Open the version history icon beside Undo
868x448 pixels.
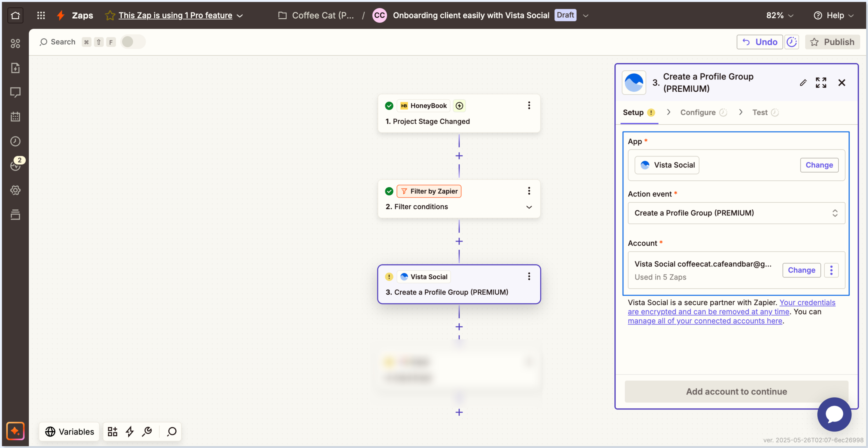(792, 42)
